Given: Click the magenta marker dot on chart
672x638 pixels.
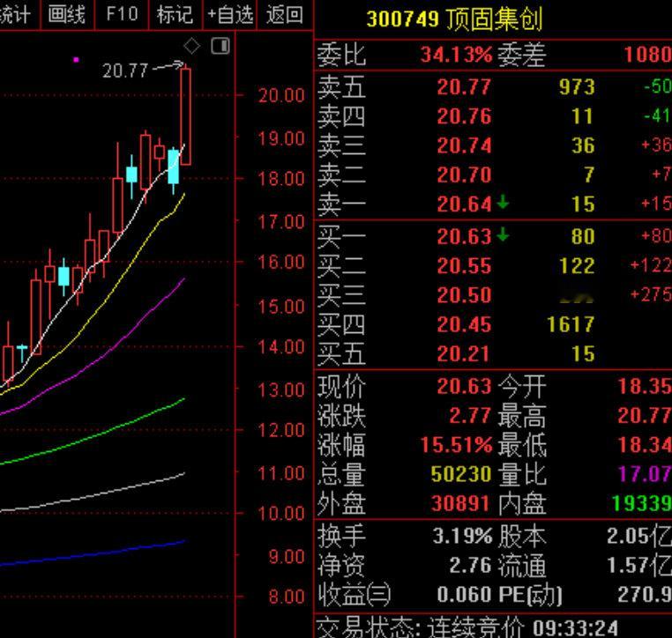Looking at the screenshot, I should pyautogui.click(x=77, y=60).
